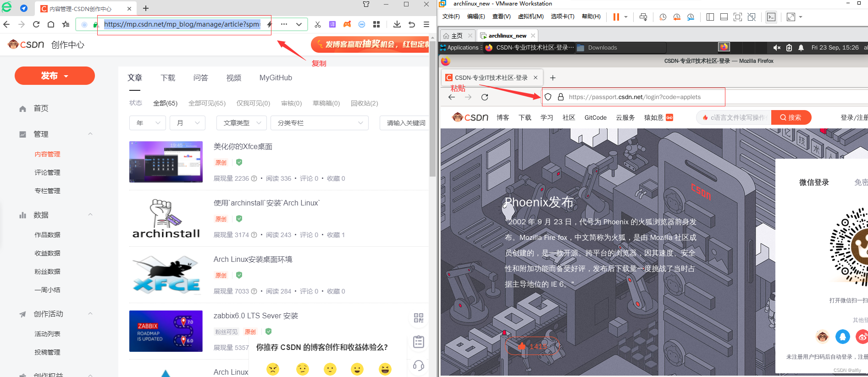Click VMware take snapshot icon
This screenshot has width=868, height=377.
coord(663,17)
